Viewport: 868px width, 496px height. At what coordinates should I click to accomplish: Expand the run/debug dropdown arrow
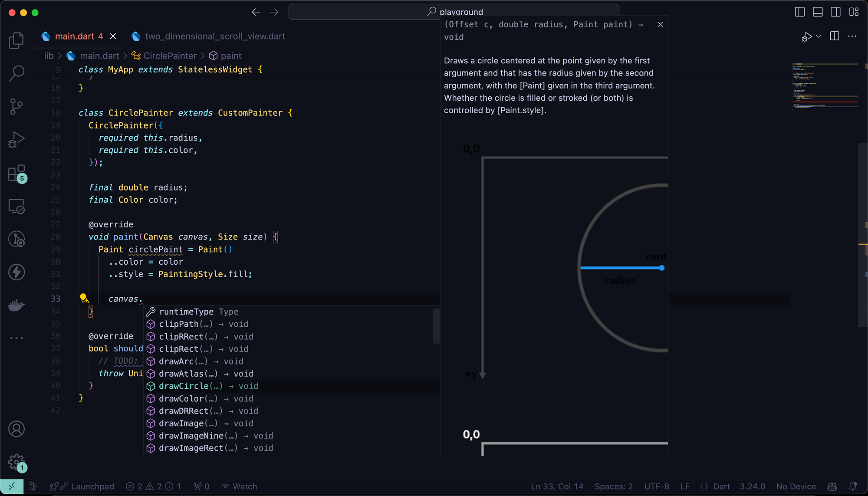[x=819, y=36]
